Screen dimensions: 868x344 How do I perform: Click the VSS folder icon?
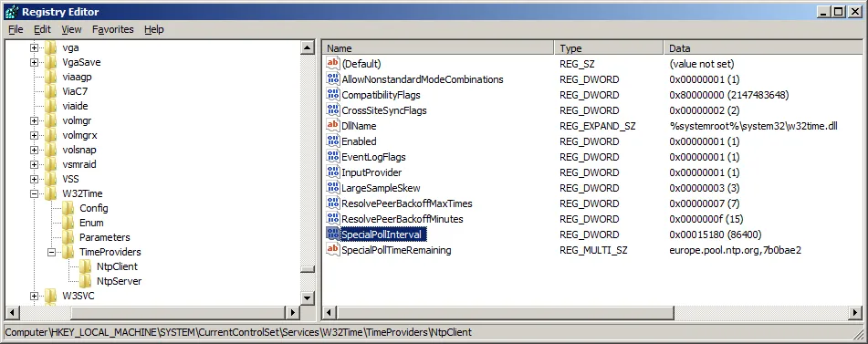50,179
